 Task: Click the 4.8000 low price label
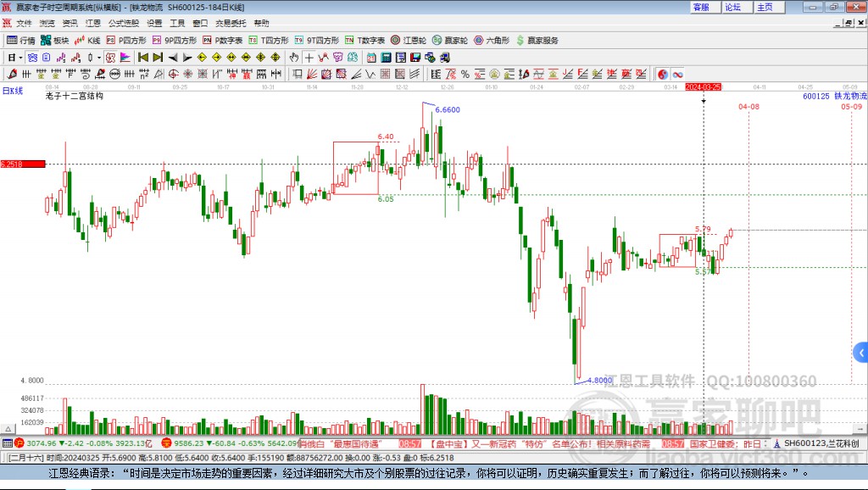599,380
